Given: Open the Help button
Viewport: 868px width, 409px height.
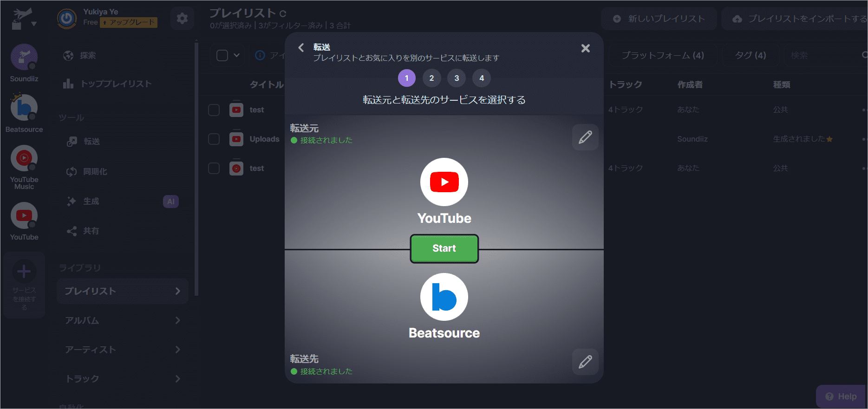Looking at the screenshot, I should (841, 396).
